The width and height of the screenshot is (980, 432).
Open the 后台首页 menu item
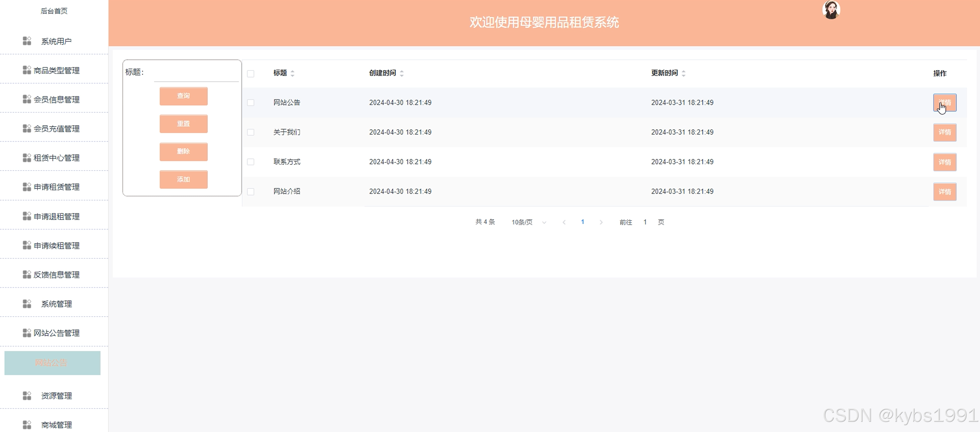(x=54, y=11)
